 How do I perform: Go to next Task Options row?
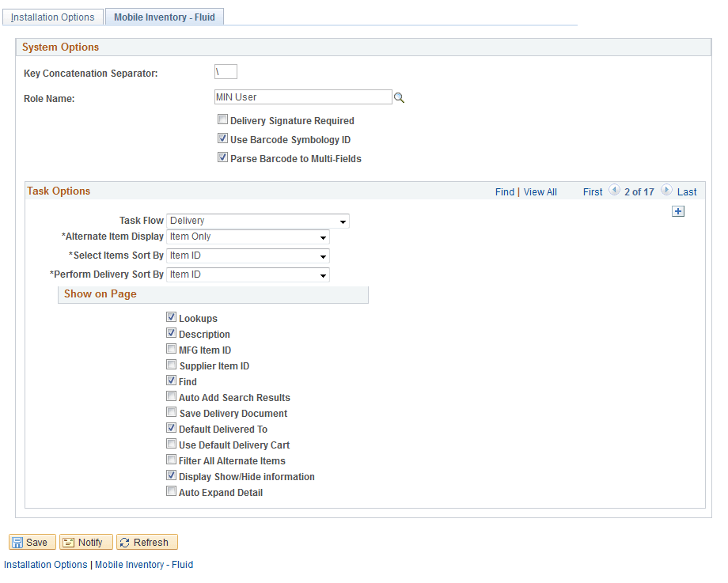665,191
